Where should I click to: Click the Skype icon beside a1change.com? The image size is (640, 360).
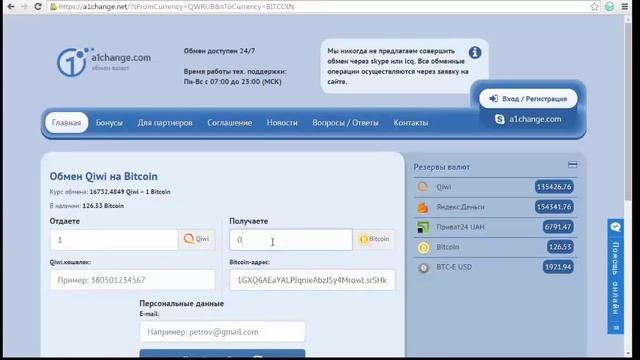tap(500, 119)
